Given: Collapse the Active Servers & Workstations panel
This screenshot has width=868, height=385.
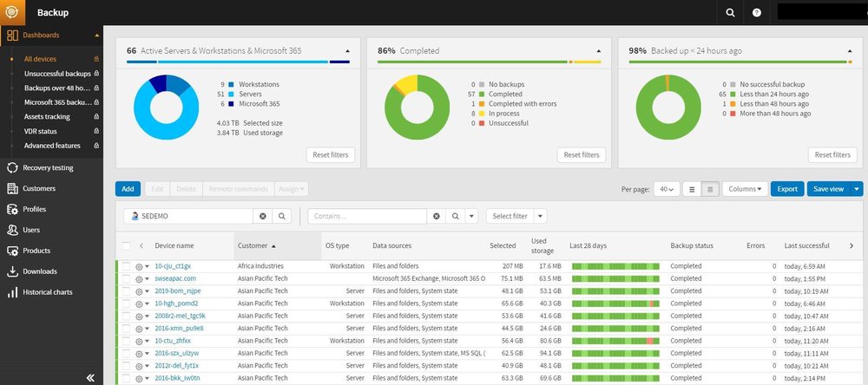Looking at the screenshot, I should (348, 51).
